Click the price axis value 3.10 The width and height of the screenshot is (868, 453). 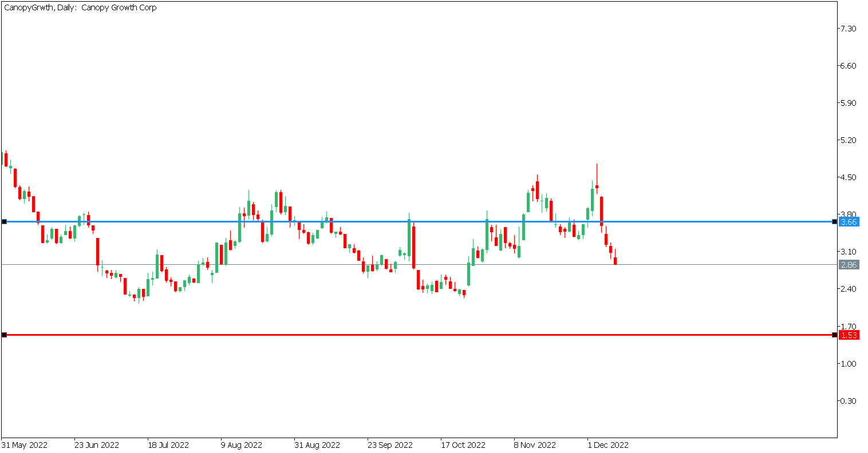(x=848, y=252)
